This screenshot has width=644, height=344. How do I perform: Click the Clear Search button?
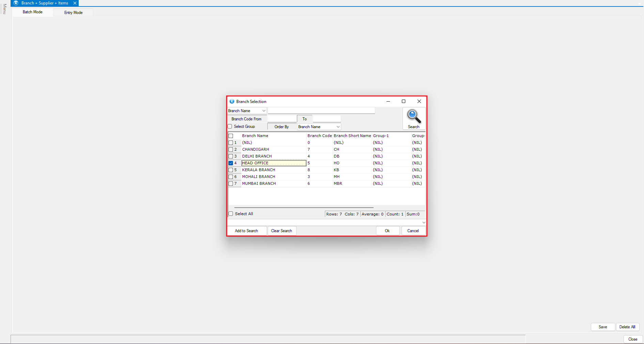click(x=282, y=231)
